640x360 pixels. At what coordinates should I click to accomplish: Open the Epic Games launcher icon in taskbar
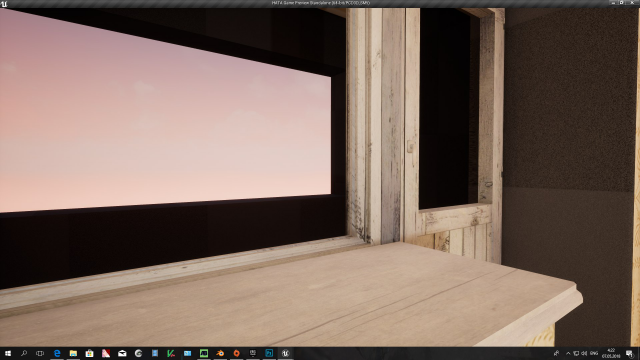click(x=253, y=353)
